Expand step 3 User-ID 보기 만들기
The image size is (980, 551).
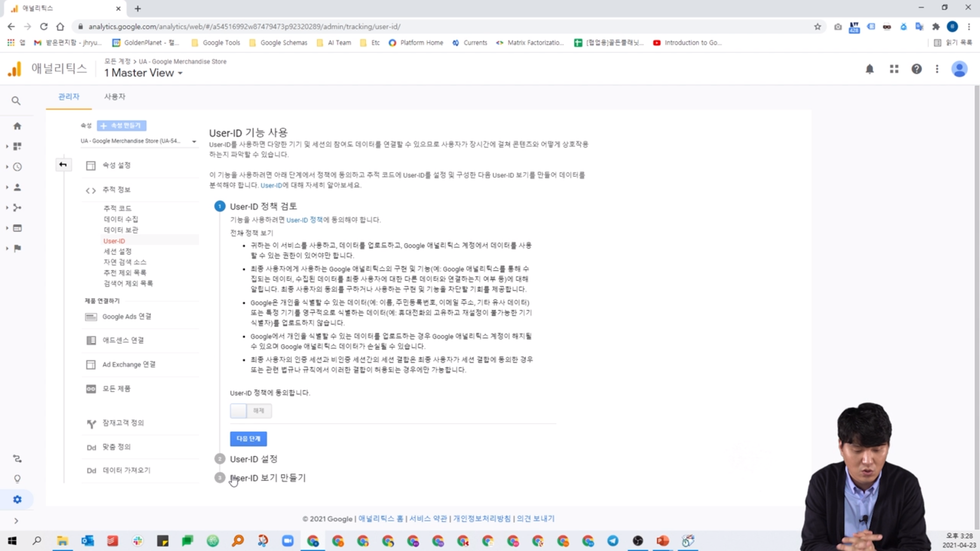[267, 478]
